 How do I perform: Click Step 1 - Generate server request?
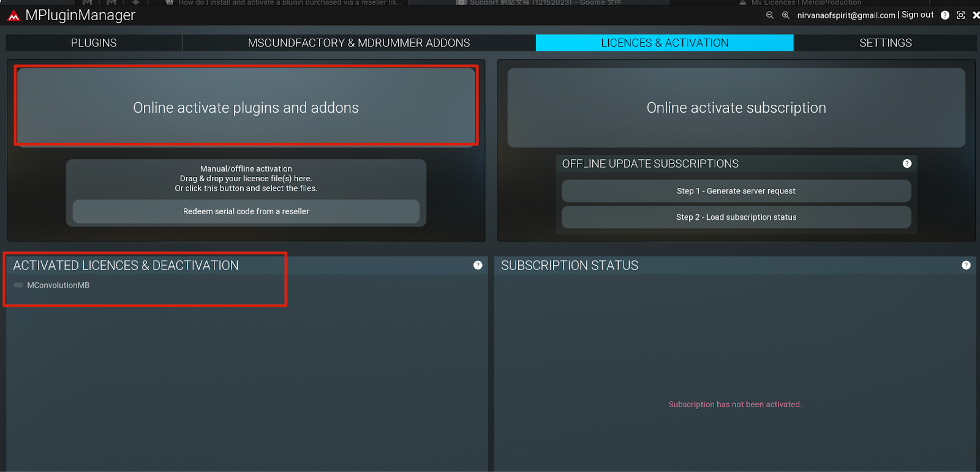[x=736, y=191]
